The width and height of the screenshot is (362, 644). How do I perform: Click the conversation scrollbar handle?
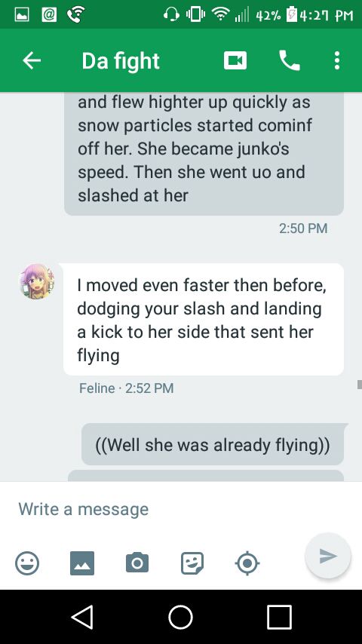[360, 385]
